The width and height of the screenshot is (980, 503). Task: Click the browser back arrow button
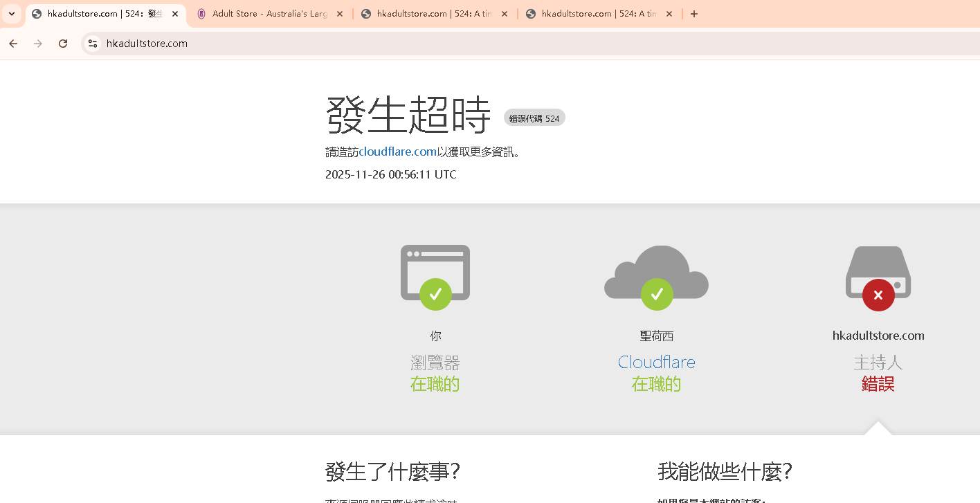pos(13,44)
